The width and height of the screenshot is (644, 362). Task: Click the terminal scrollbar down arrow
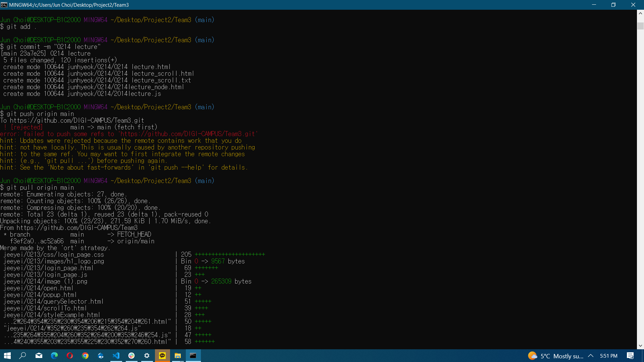click(640, 346)
